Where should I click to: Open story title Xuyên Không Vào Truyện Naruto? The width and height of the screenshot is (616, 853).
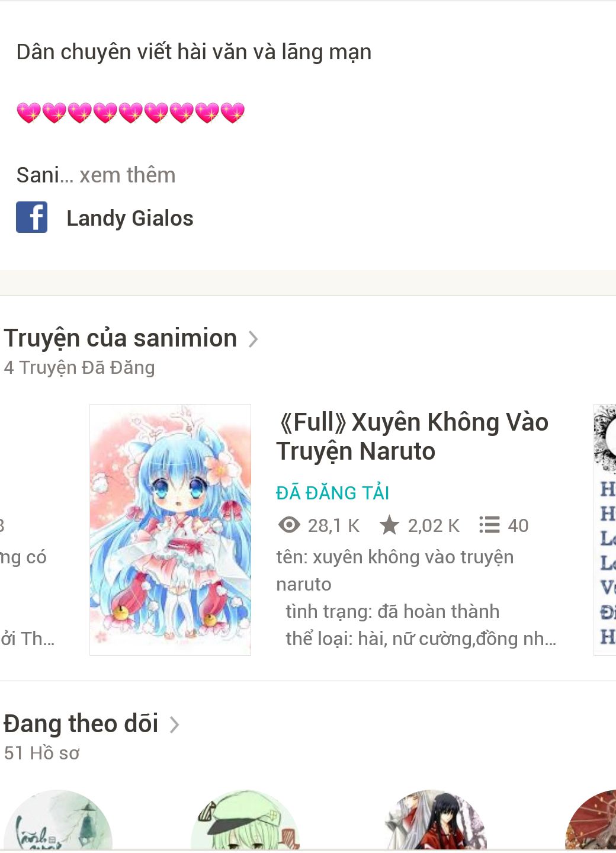(x=412, y=437)
